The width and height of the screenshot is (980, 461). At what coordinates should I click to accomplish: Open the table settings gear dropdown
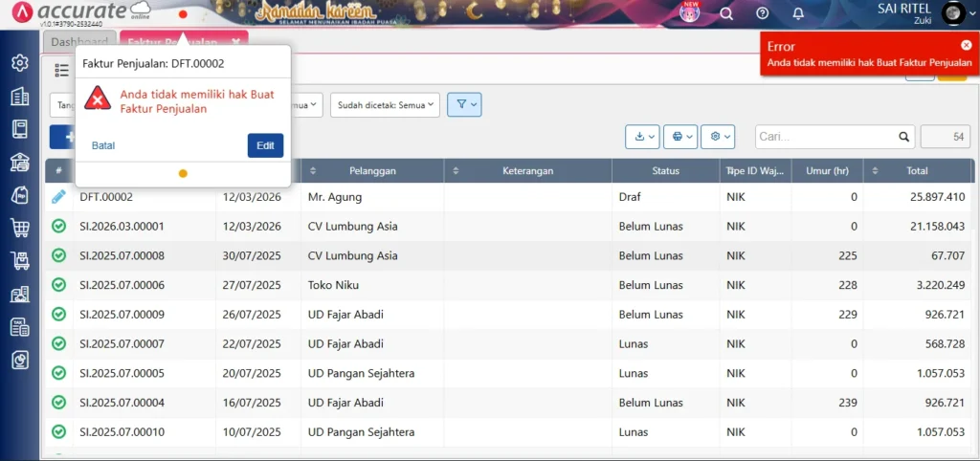[x=718, y=137]
